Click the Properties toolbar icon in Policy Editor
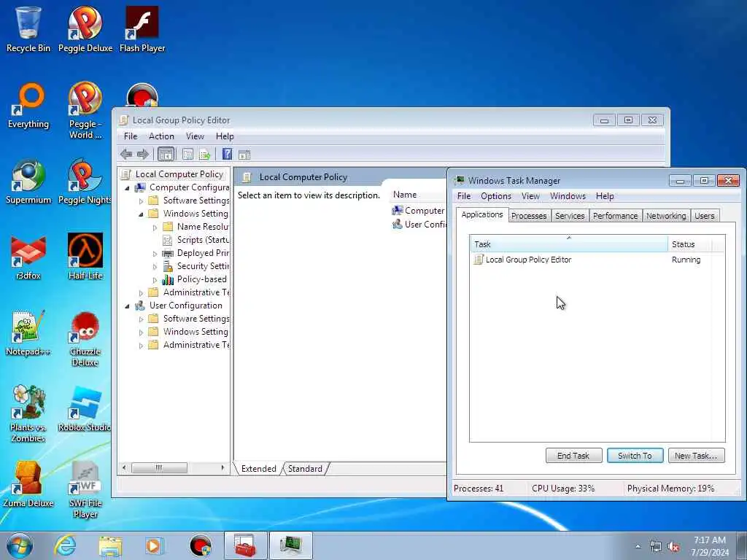 pos(187,155)
